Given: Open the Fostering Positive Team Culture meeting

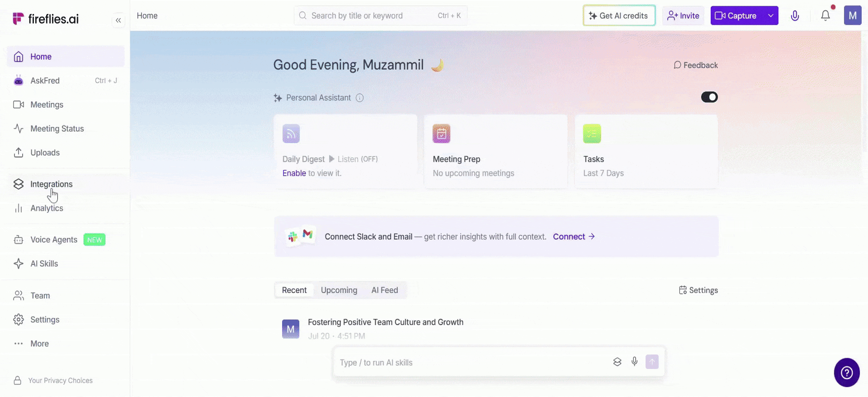Looking at the screenshot, I should click(x=386, y=322).
